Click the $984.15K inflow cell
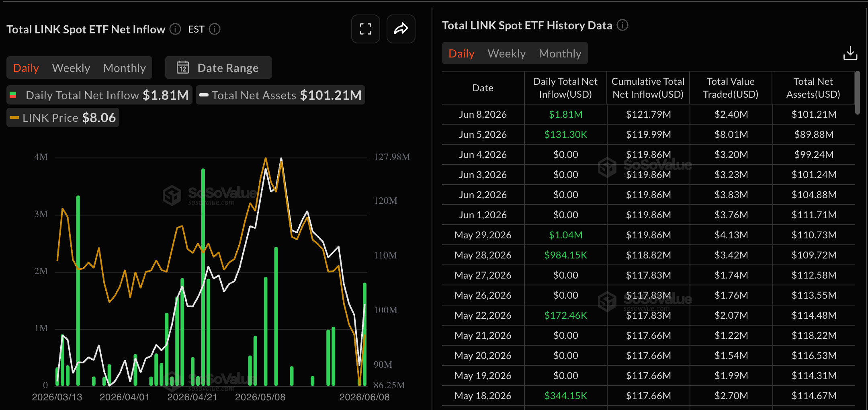The image size is (868, 410). (566, 255)
